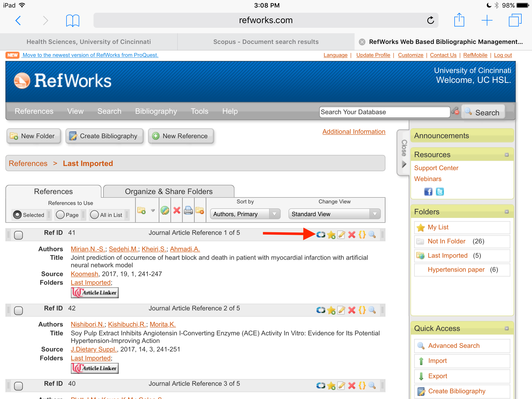Open the Hypertension paper folder
The height and width of the screenshot is (399, 532).
(456, 269)
